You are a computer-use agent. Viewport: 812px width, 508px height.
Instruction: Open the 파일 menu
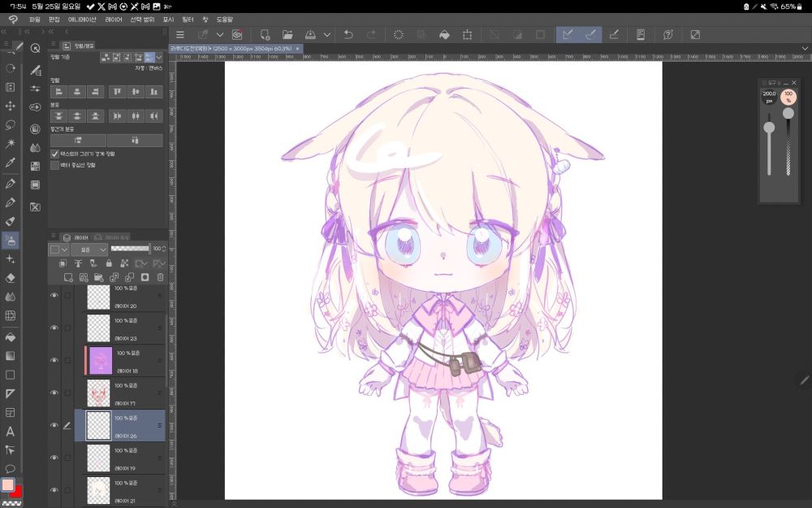point(35,20)
